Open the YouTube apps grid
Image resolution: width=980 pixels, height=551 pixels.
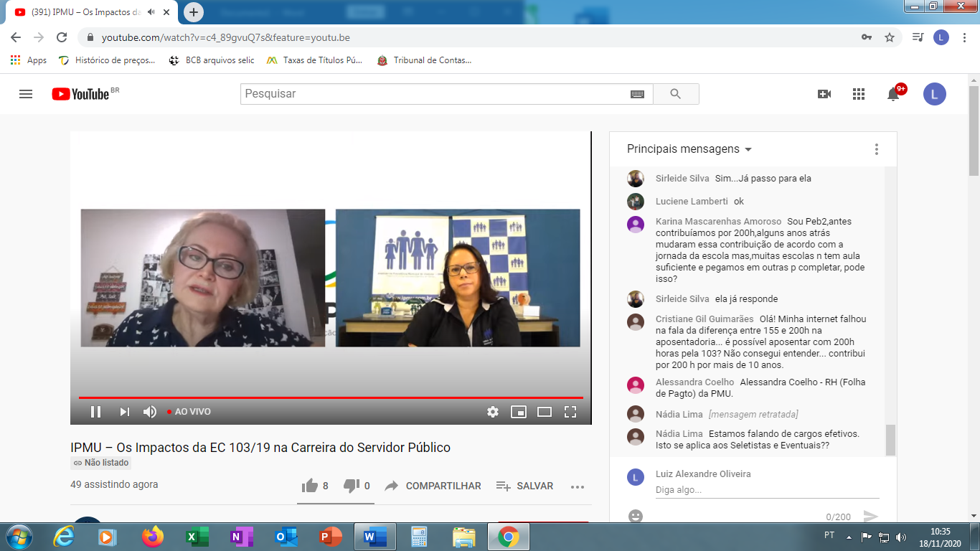859,94
